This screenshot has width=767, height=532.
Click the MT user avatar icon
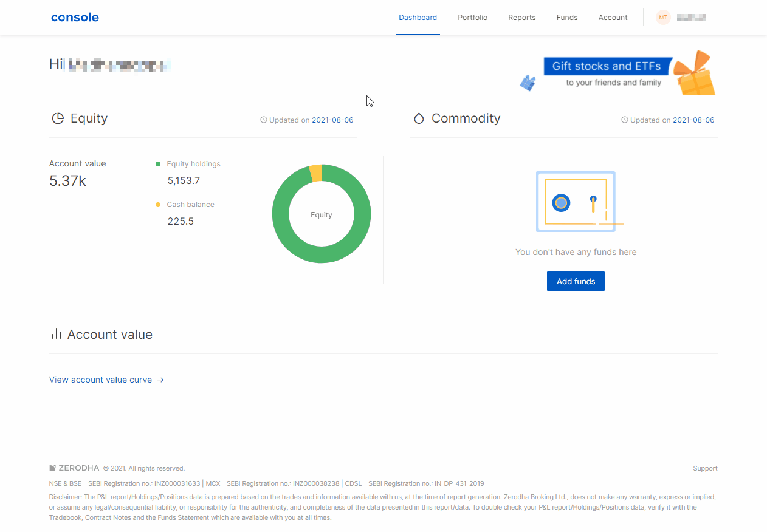663,18
